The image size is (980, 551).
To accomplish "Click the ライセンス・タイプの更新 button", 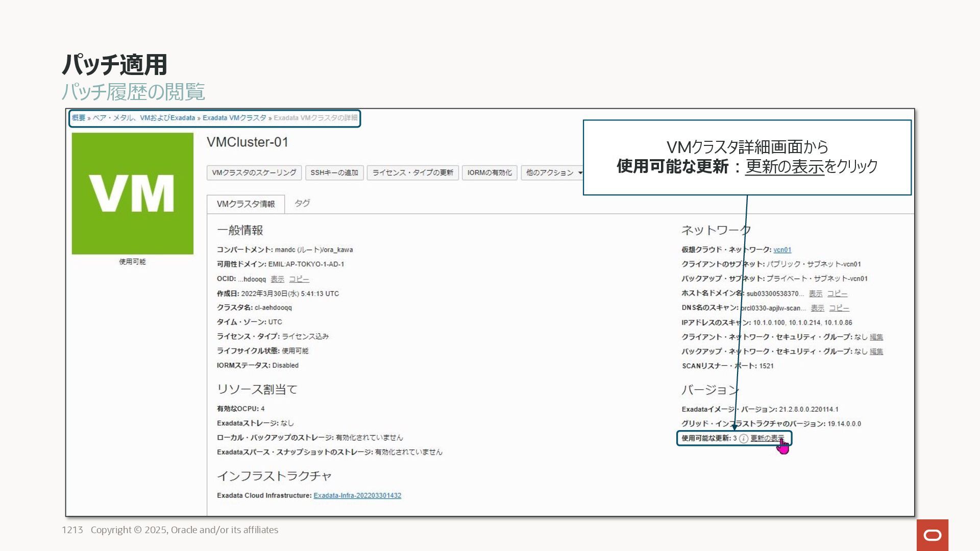I will tap(412, 173).
